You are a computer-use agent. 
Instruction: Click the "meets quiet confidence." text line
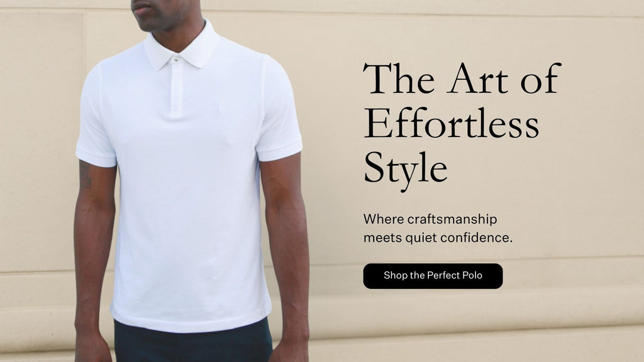(438, 238)
